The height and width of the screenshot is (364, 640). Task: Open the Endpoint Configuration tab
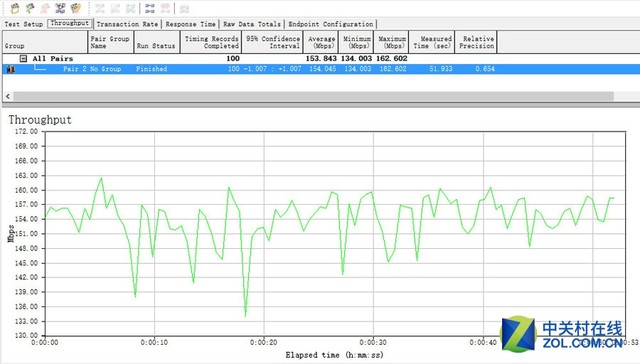click(x=331, y=24)
